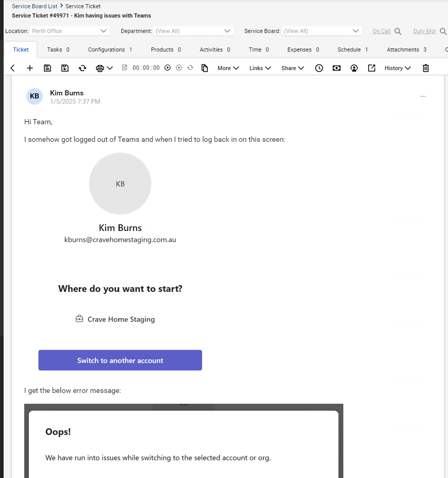
Task: Expand the History dropdown
Action: point(397,68)
